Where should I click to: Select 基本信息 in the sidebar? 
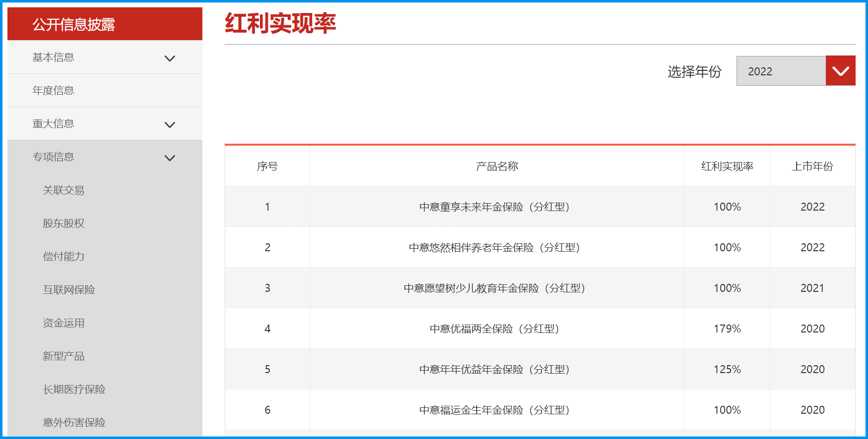(x=54, y=57)
